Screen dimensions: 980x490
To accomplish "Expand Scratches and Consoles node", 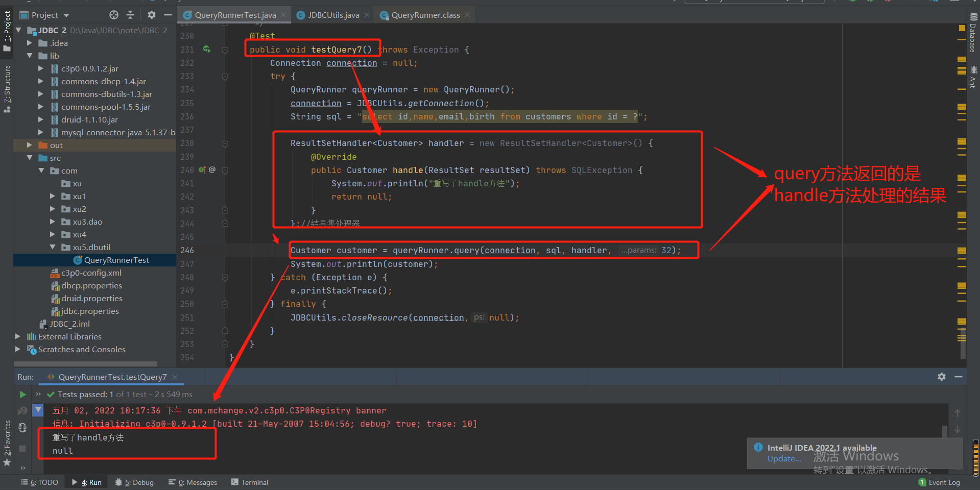I will 18,349.
